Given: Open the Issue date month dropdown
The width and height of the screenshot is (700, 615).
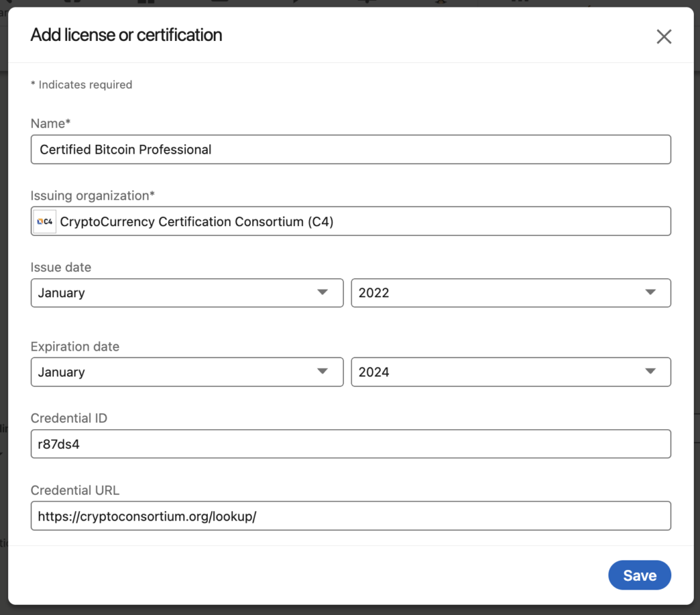Looking at the screenshot, I should pos(187,292).
